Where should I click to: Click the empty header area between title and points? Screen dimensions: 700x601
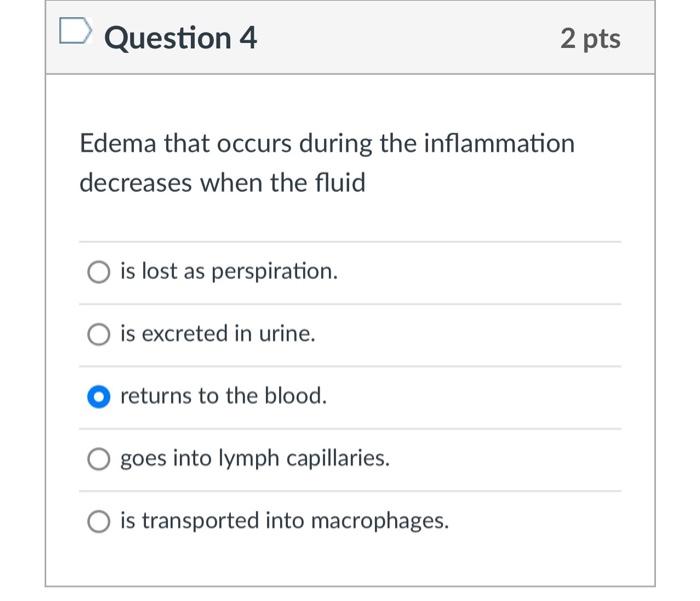coord(410,39)
